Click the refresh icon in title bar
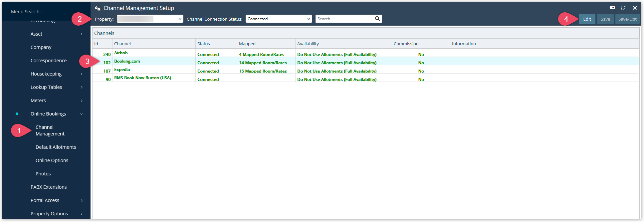This screenshot has height=222, width=644. (x=623, y=8)
